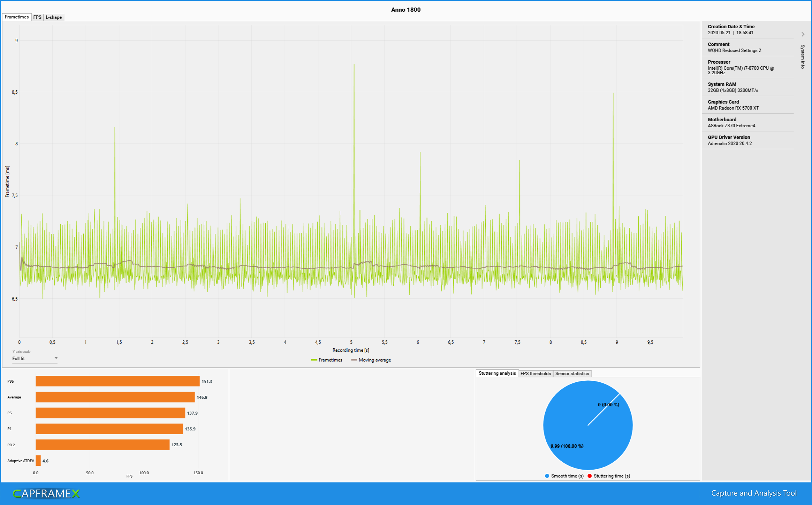This screenshot has width=812, height=505.
Task: Switch to Sensor statistics tab
Action: pyautogui.click(x=572, y=374)
